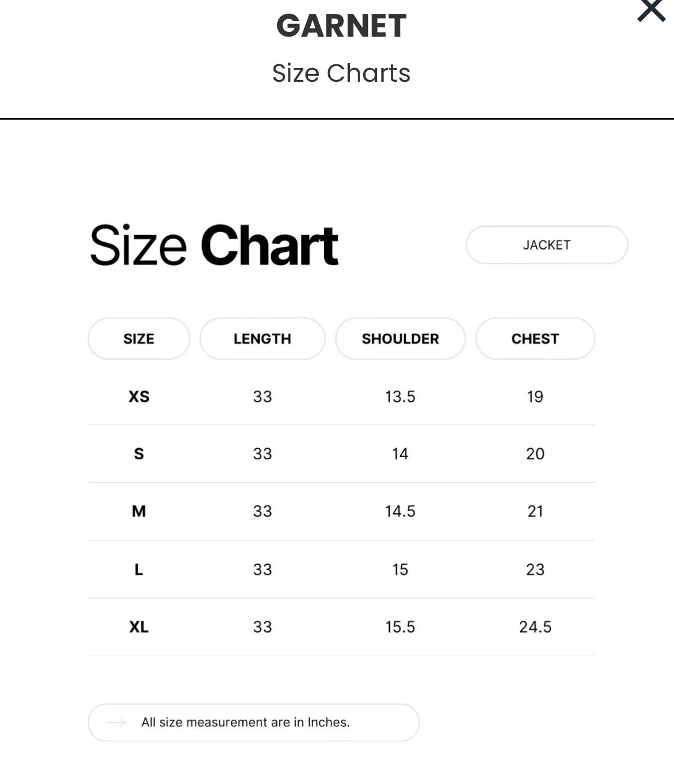Click the XL size row label
The width and height of the screenshot is (674, 784).
coord(139,627)
